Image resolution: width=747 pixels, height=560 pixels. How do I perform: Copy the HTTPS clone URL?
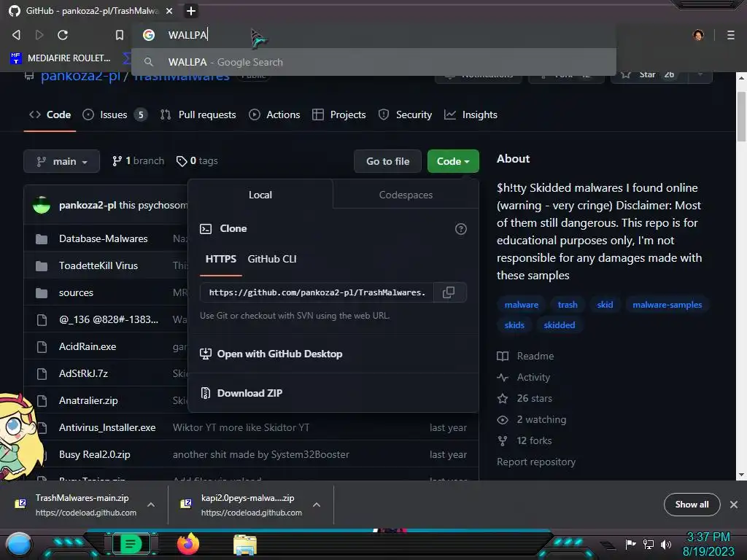(x=449, y=292)
